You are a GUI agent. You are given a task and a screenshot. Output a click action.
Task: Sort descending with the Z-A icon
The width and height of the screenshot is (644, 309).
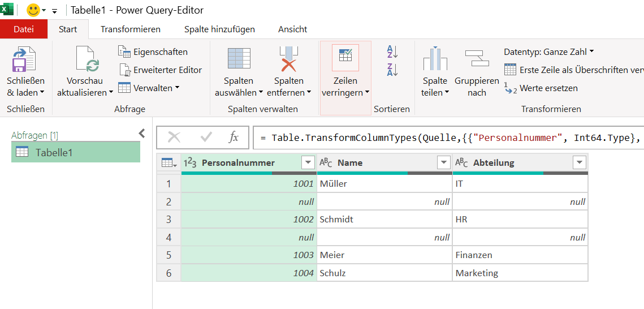[392, 70]
